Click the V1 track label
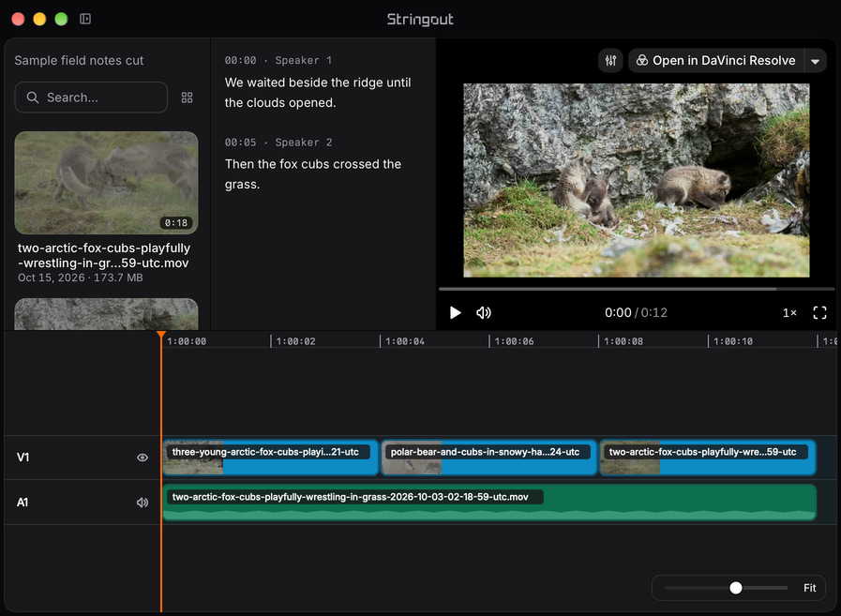Viewport: 841px width, 616px height. click(23, 458)
